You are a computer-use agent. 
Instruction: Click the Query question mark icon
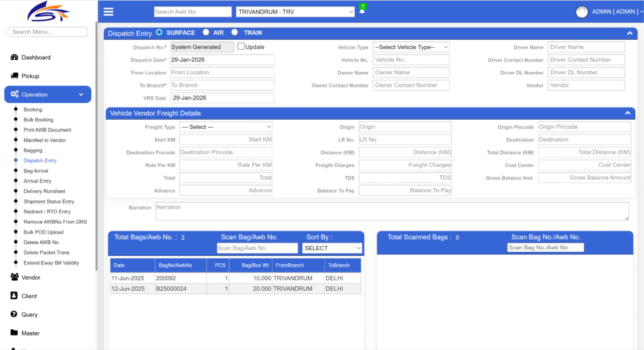pos(14,314)
